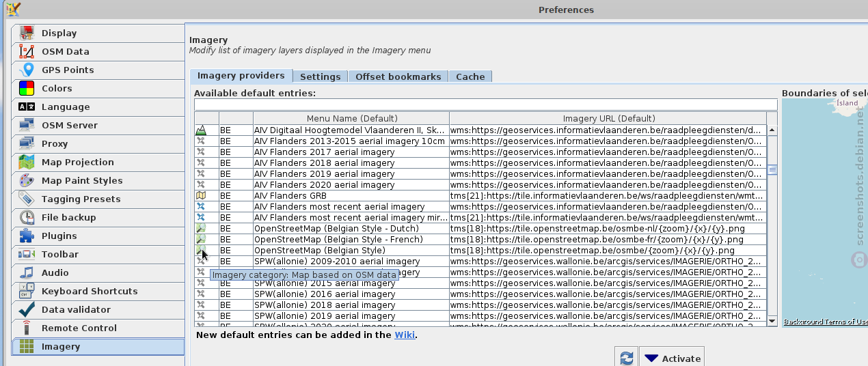
Task: Click the table vertical scrollbar thumb
Action: tap(772, 170)
